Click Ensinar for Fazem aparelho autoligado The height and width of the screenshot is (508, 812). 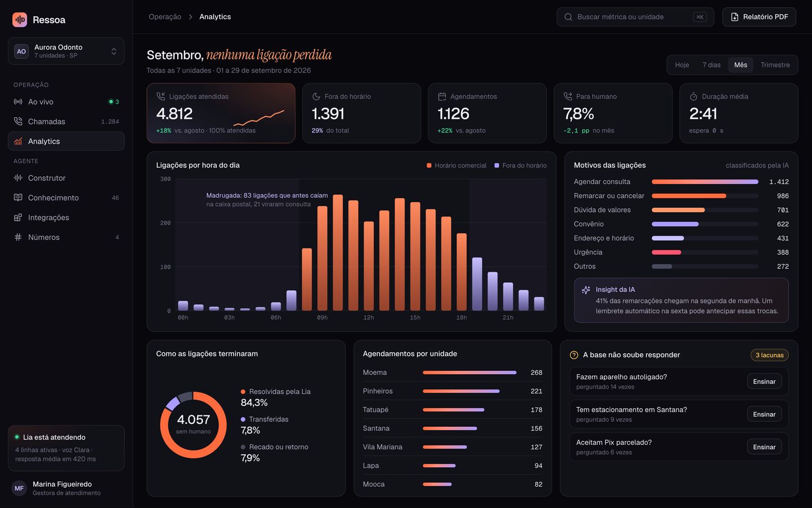[764, 382]
